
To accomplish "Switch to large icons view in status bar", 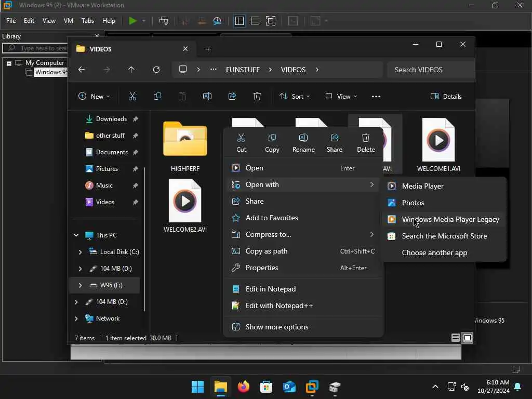I will [x=468, y=338].
